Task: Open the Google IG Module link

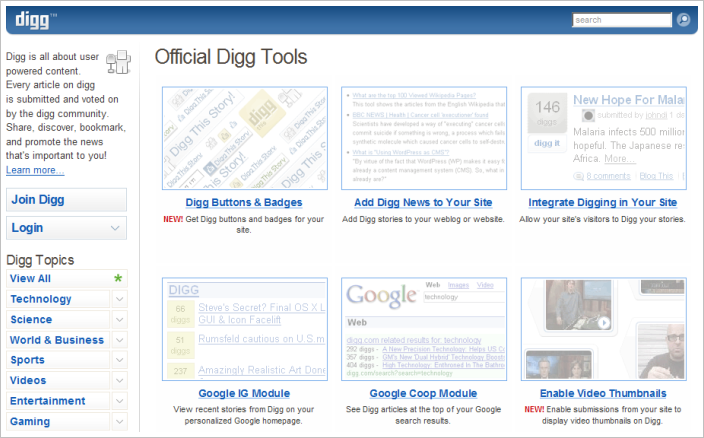Action: point(244,394)
